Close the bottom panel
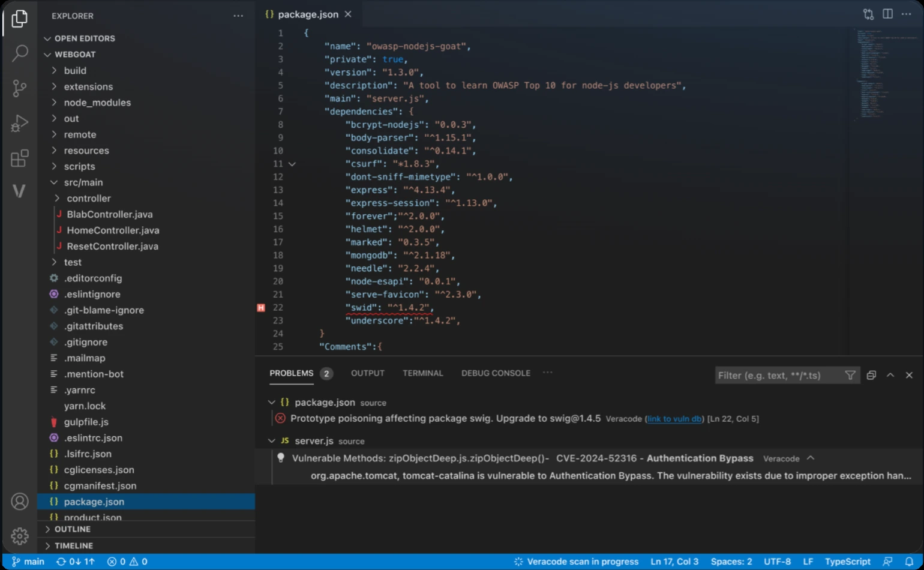Image resolution: width=924 pixels, height=570 pixels. [909, 375]
